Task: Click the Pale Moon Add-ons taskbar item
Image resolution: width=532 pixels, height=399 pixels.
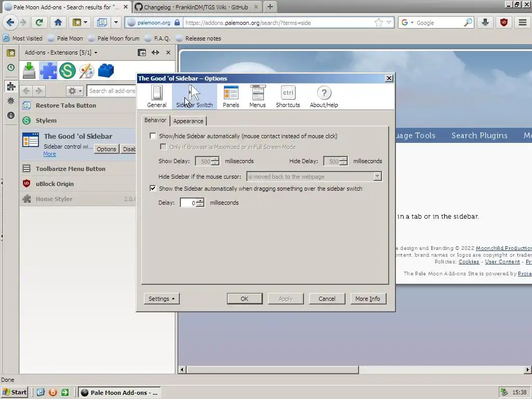Action: [119, 393]
